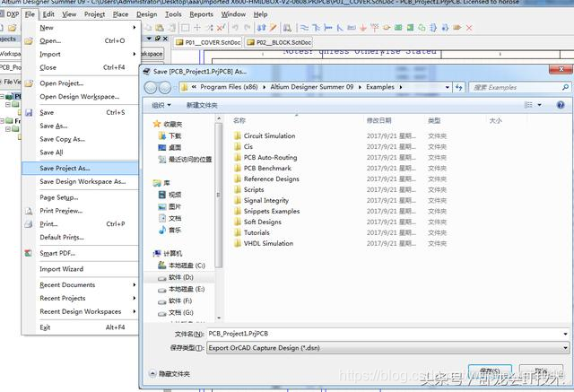Click the new folder button in Save dialog

[x=202, y=106]
